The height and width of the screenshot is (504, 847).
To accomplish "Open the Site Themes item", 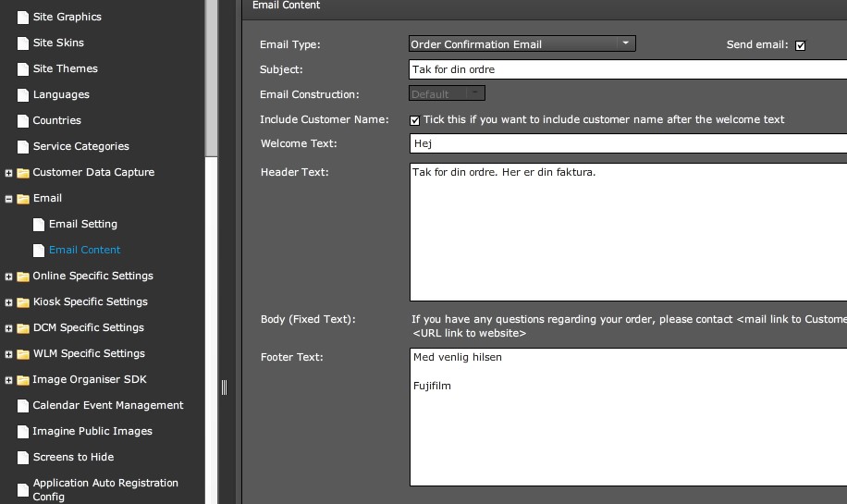I will 66,68.
